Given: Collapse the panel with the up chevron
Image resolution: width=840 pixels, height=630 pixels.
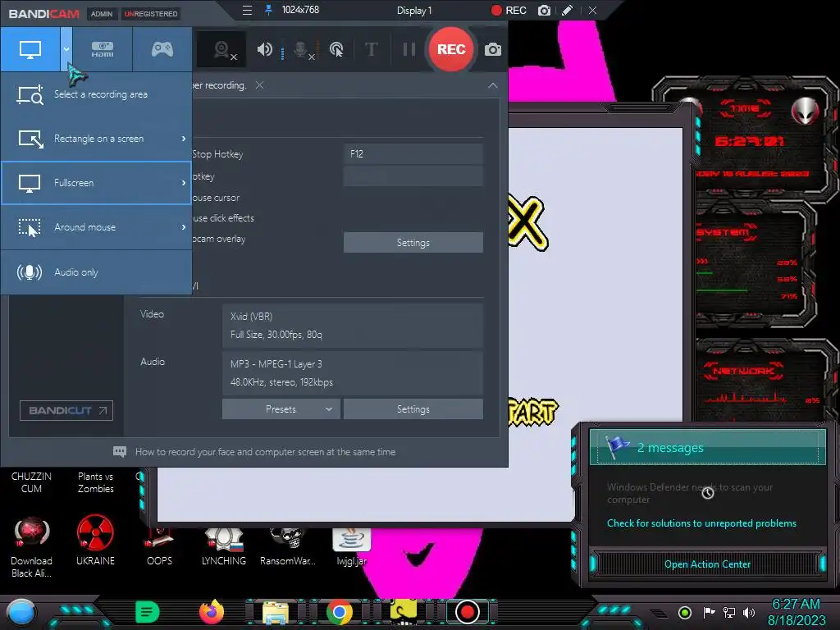Looking at the screenshot, I should click(492, 85).
